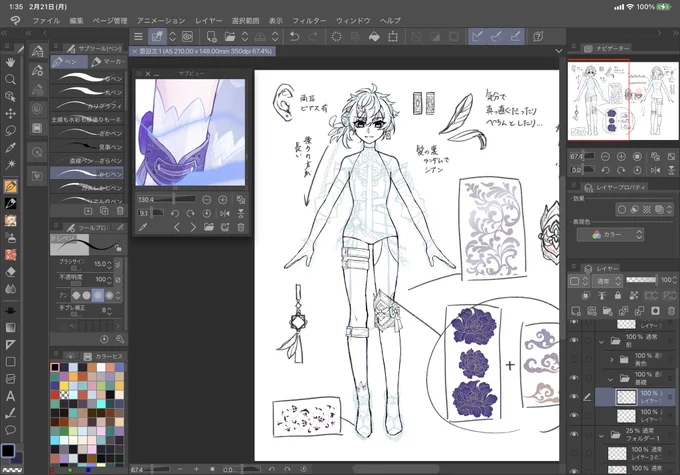Choose the Gペン brush
The image size is (680, 475).
coord(87,78)
